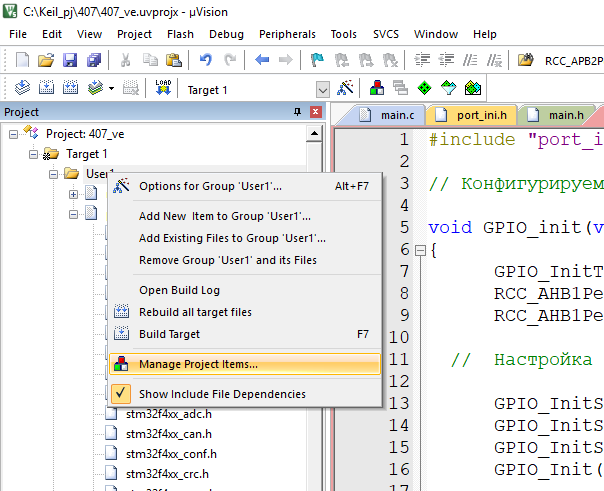Collapse the second file under User1
This screenshot has width=604, height=491.
(x=74, y=214)
